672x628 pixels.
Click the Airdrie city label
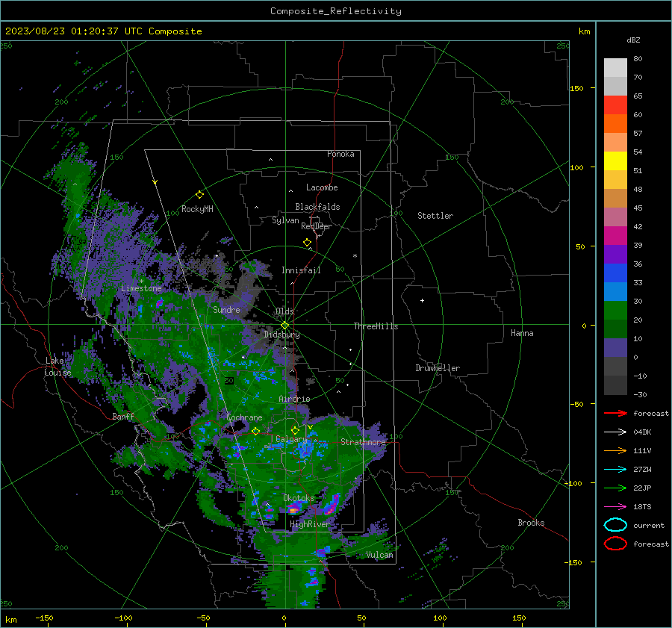tap(294, 399)
